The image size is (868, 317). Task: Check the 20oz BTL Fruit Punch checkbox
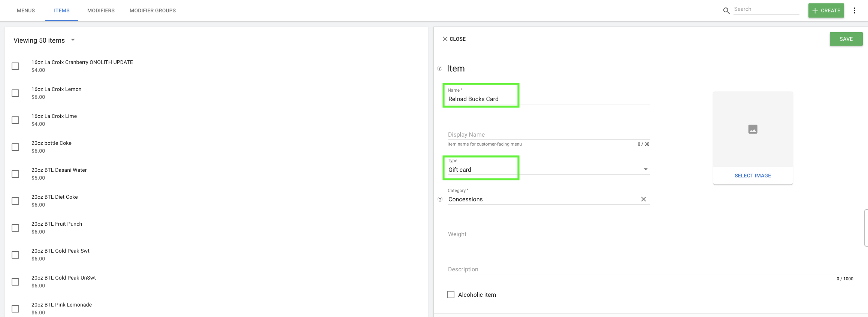(x=15, y=228)
